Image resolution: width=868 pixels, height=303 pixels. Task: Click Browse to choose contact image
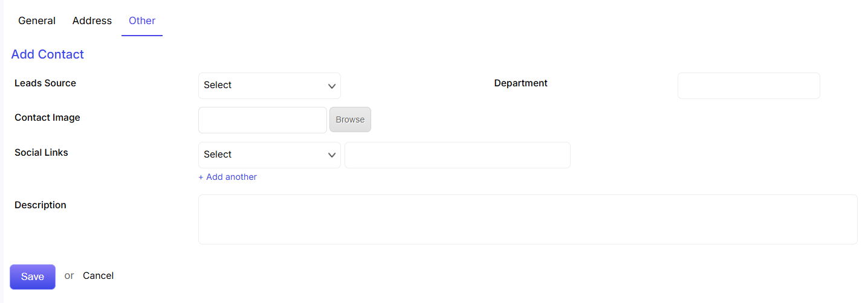click(x=350, y=120)
